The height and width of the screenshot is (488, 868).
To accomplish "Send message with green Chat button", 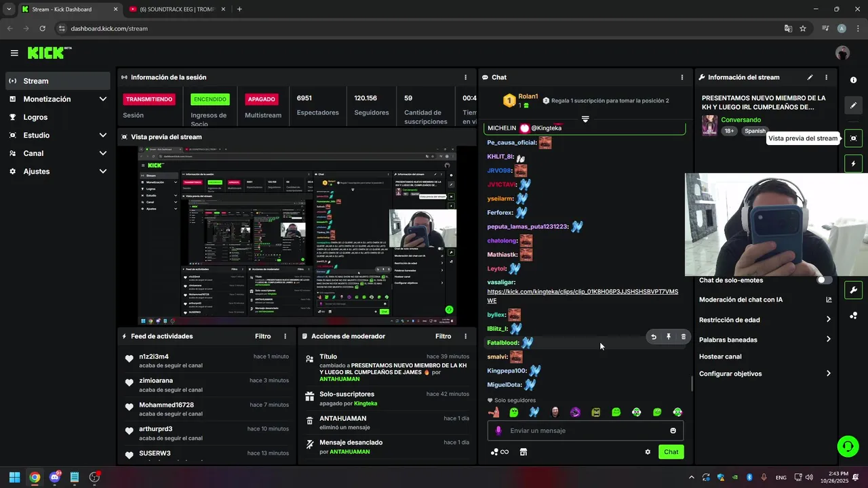I will click(671, 452).
